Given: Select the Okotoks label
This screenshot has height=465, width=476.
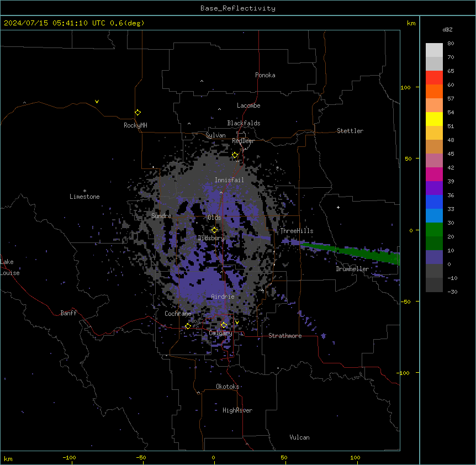Looking at the screenshot, I should [x=228, y=387].
